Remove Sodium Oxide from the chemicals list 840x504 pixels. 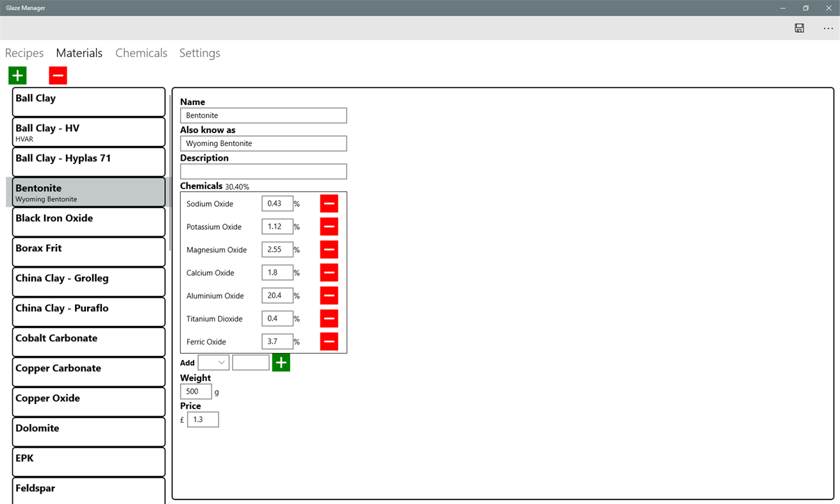[329, 203]
